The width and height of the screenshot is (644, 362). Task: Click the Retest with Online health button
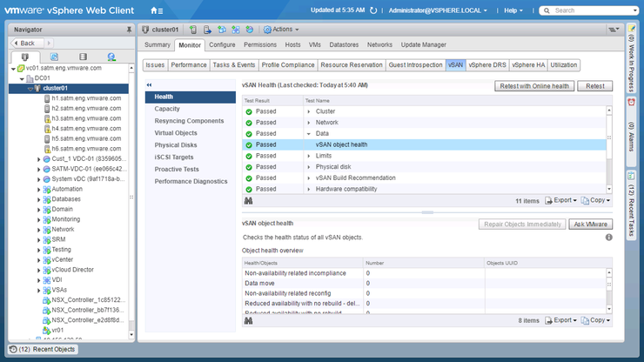click(x=534, y=86)
